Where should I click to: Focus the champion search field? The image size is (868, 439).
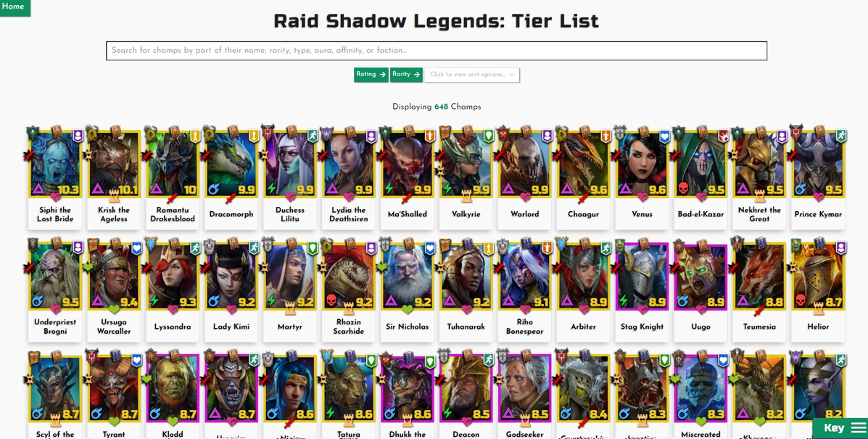437,50
